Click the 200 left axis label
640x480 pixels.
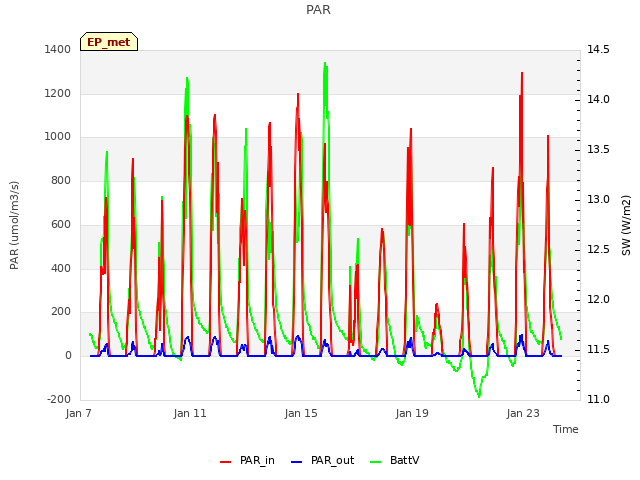click(x=61, y=311)
